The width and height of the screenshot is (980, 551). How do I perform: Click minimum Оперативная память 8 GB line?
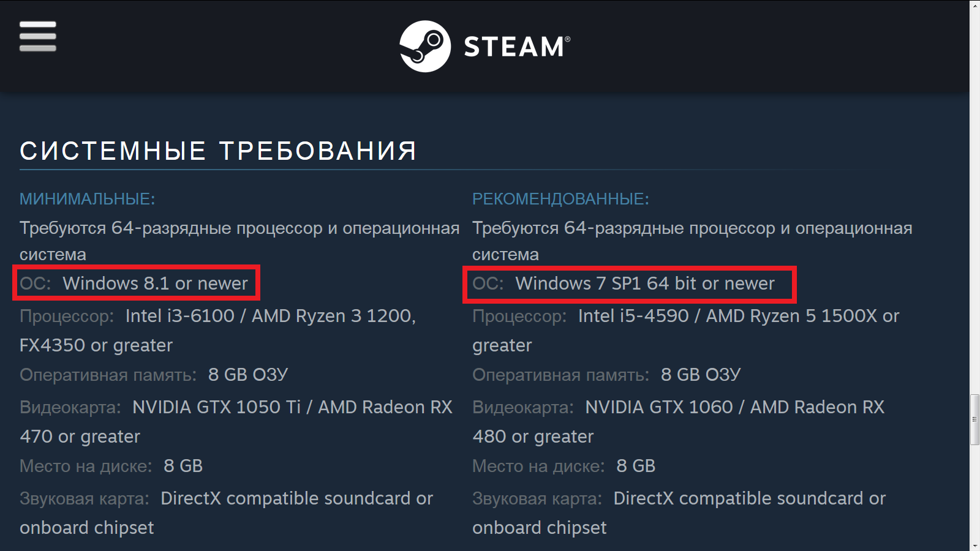click(x=154, y=375)
